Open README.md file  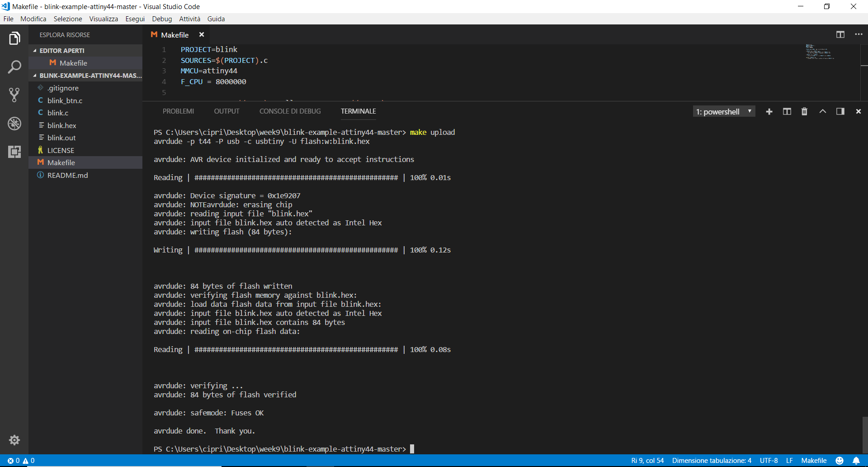coord(86,175)
